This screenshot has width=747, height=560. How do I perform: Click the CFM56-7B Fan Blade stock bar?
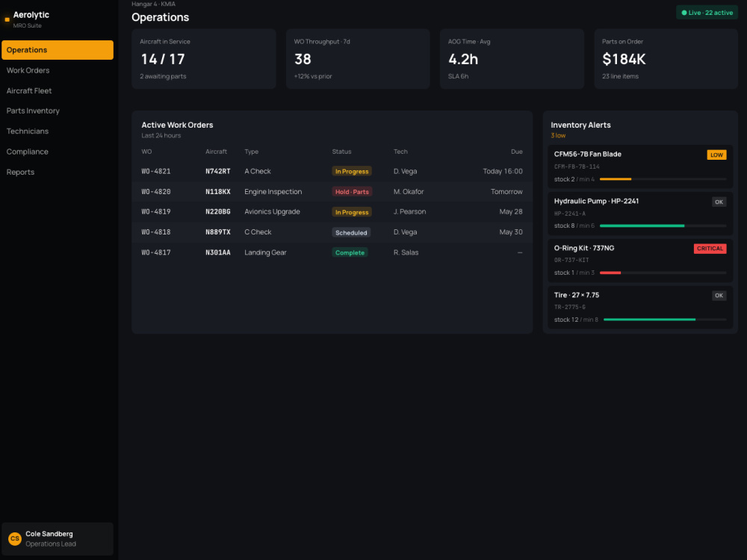click(x=663, y=179)
